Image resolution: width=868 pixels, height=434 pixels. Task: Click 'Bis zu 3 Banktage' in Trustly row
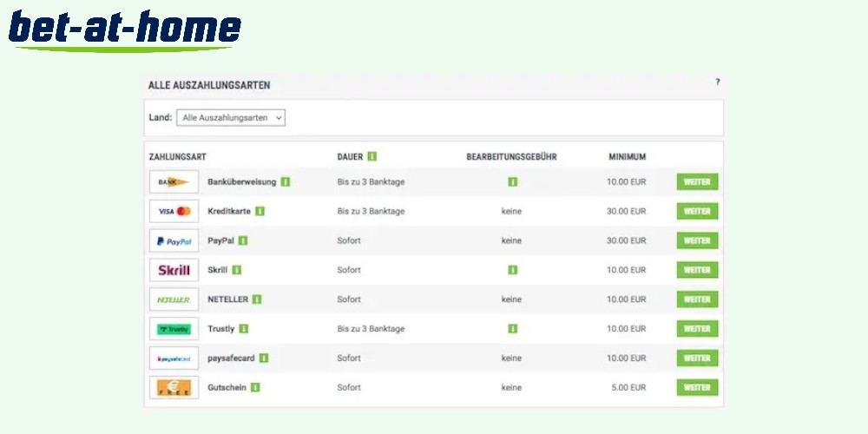point(371,329)
